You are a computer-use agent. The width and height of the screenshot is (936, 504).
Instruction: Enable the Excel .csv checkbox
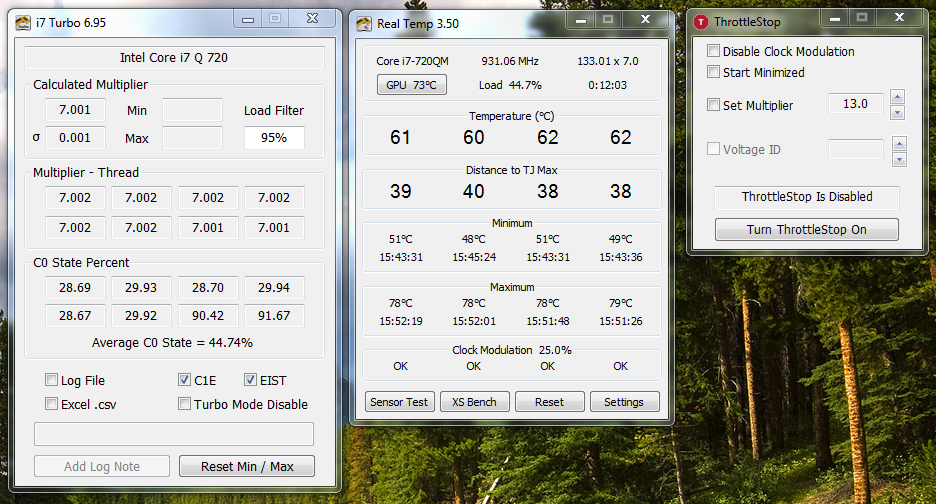click(51, 404)
